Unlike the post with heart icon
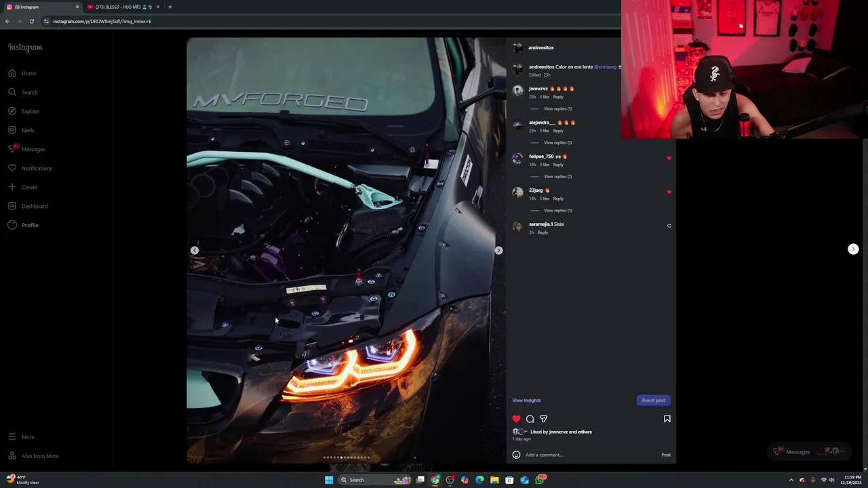The image size is (868, 488). pos(516,419)
